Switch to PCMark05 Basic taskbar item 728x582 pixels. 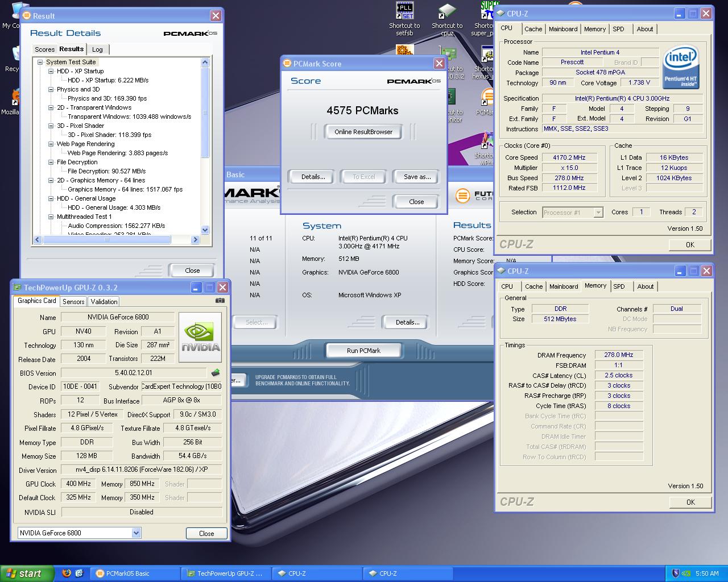135,573
